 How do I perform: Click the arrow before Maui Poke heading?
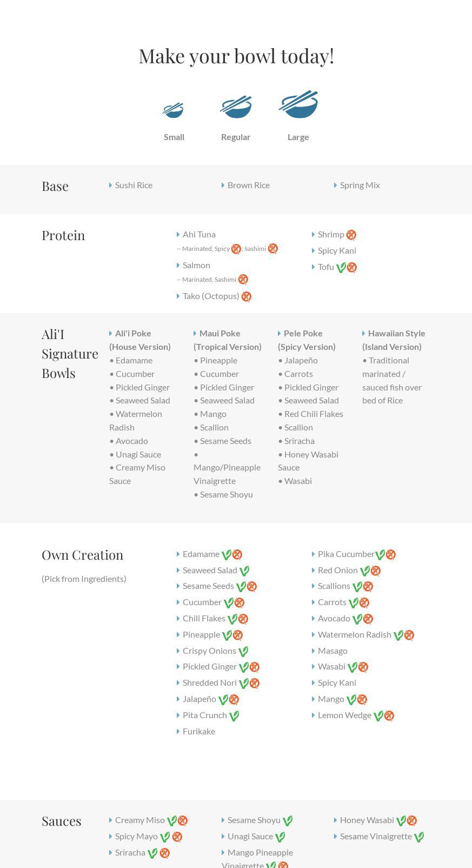(195, 334)
